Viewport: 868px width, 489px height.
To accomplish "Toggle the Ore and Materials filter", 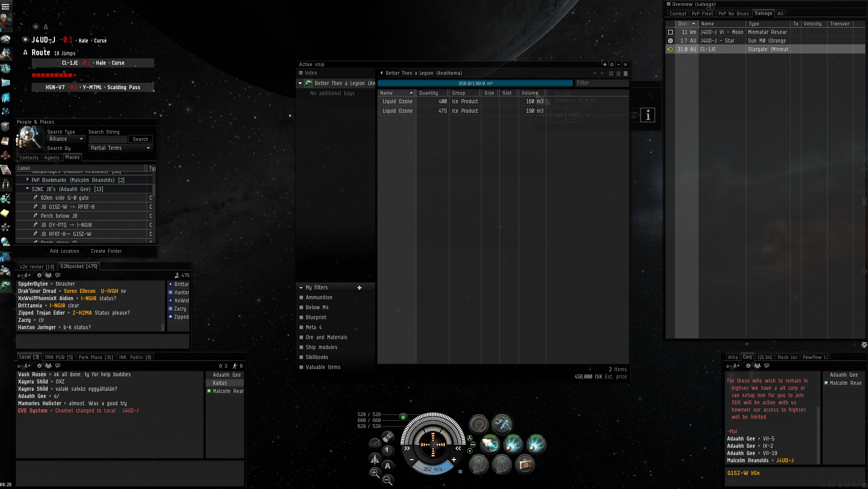I will [x=301, y=337].
